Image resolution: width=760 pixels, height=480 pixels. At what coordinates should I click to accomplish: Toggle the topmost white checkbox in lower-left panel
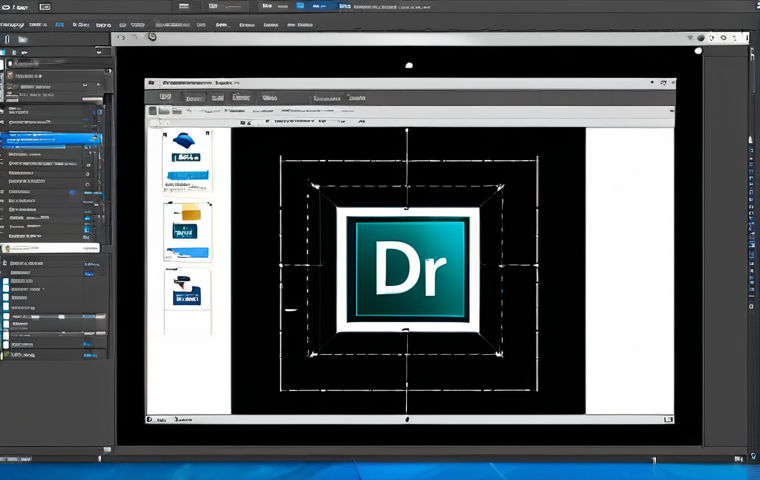[x=6, y=281]
